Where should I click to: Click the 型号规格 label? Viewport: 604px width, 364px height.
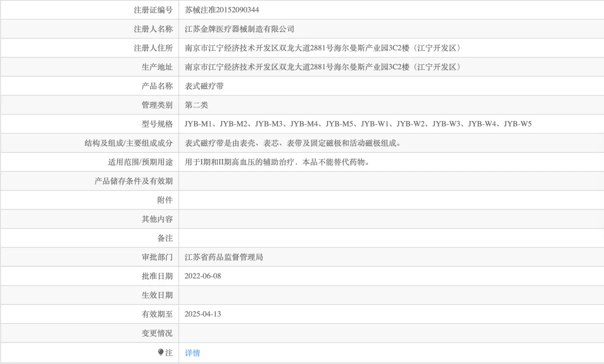157,124
